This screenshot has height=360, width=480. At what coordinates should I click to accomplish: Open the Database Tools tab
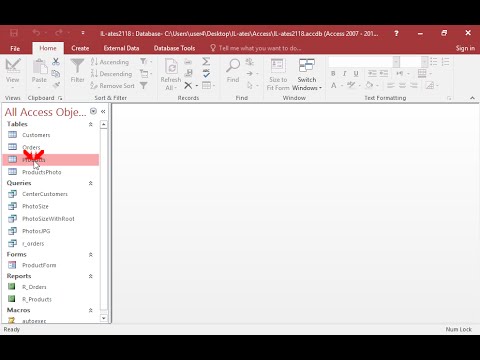coord(174,48)
